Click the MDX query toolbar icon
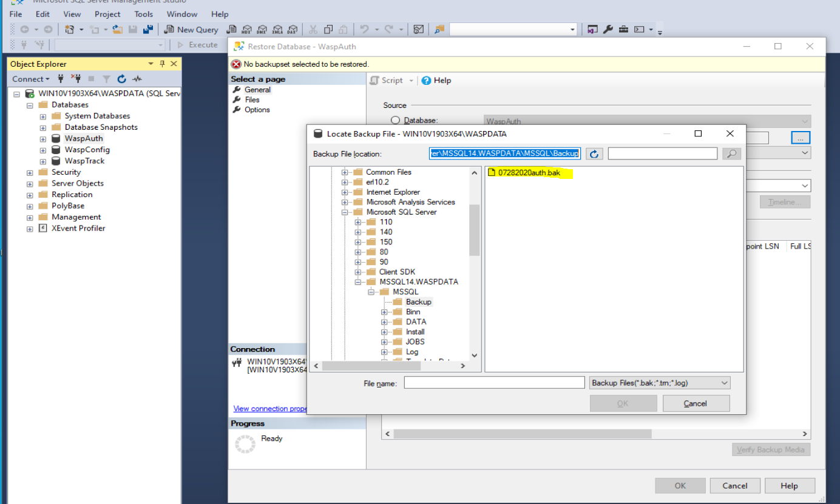This screenshot has height=504, width=840. pyautogui.click(x=246, y=30)
